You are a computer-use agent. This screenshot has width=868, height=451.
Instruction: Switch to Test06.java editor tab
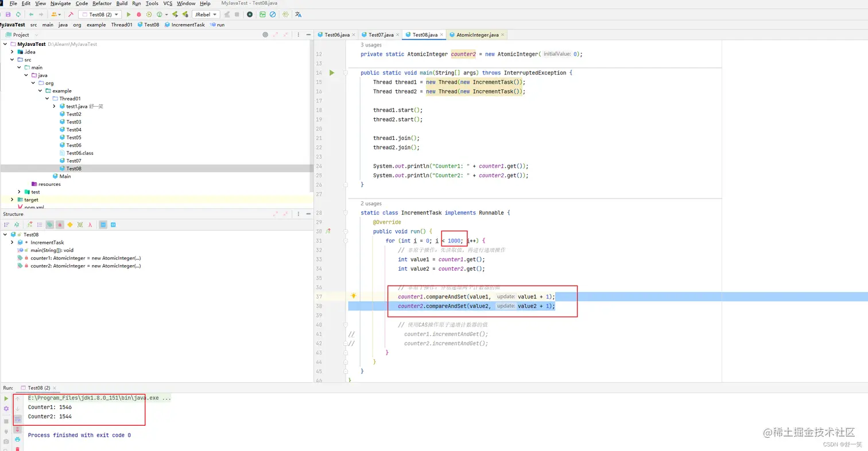(x=337, y=35)
